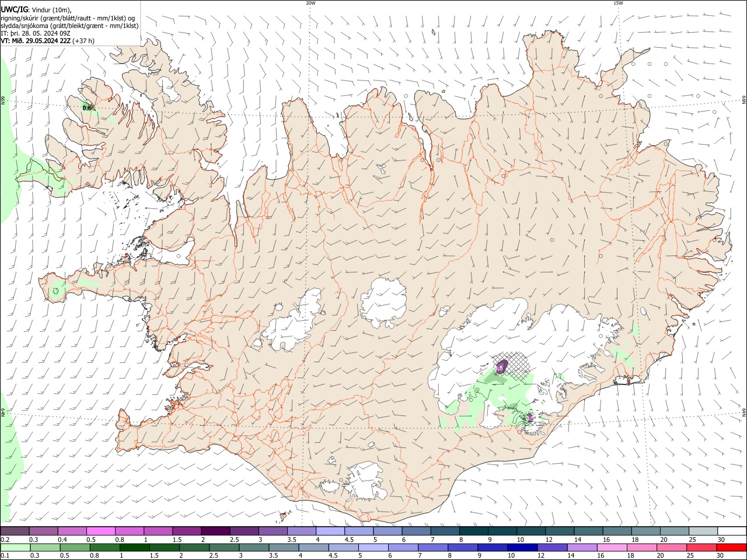Pick upper-scale lavender swatch between 4 and 4.5

pos(330,531)
